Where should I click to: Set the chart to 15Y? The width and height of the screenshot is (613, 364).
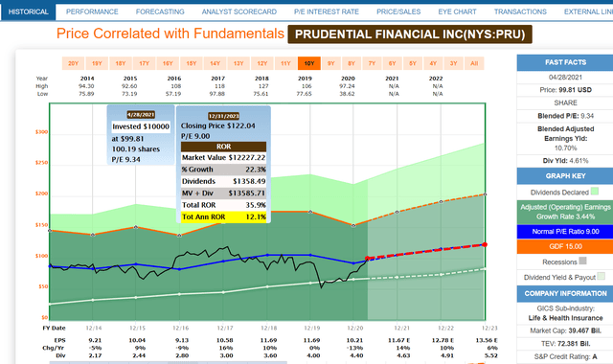192,63
